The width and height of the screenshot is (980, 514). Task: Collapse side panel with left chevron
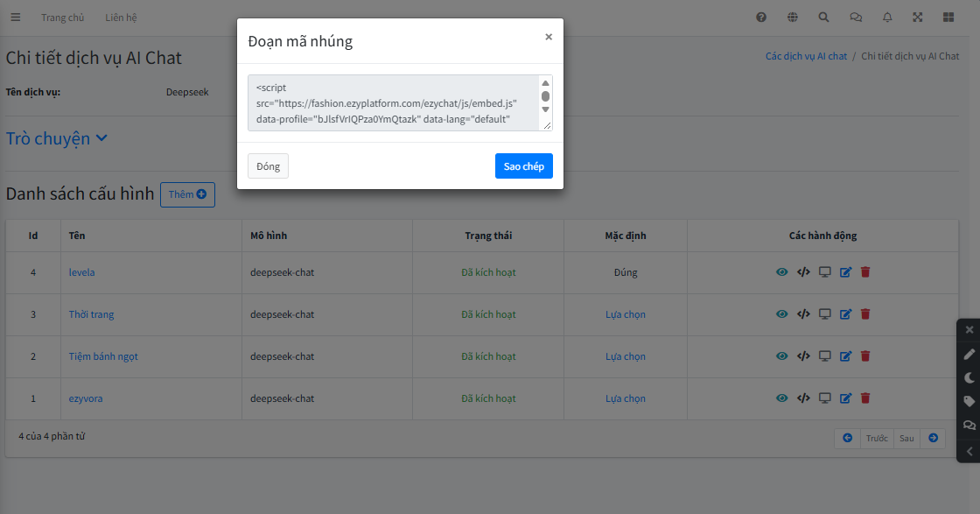969,451
